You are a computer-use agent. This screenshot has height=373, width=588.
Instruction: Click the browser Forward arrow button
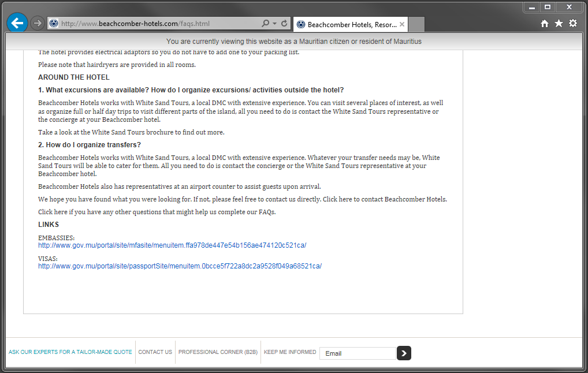coord(37,23)
